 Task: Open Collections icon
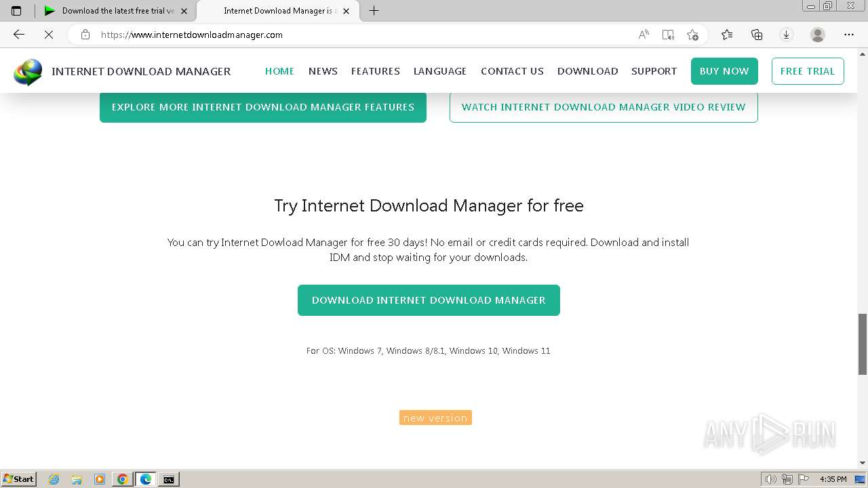[757, 35]
